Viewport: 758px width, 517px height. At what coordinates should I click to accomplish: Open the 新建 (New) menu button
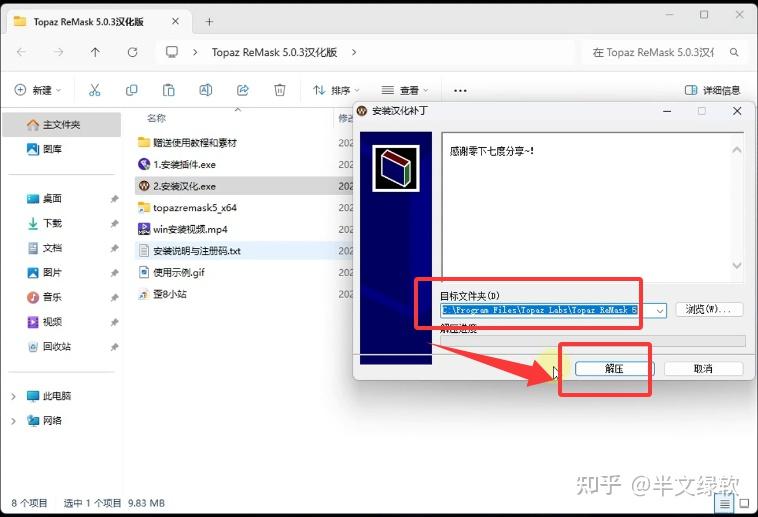pyautogui.click(x=38, y=90)
